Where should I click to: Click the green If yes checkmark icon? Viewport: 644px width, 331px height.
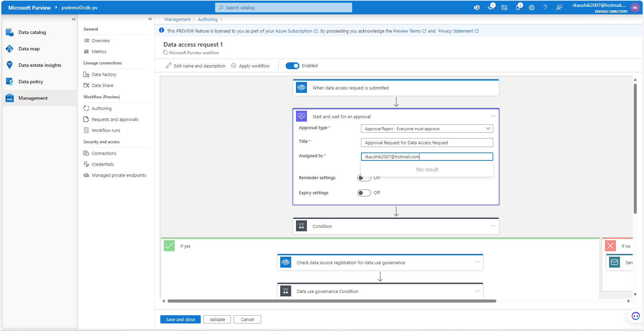(x=169, y=246)
